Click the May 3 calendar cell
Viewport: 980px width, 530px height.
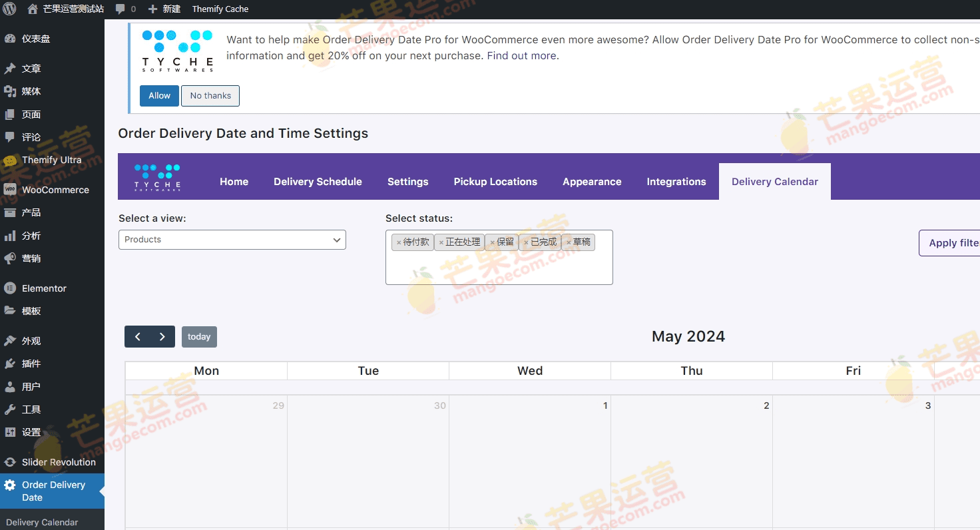pos(854,461)
